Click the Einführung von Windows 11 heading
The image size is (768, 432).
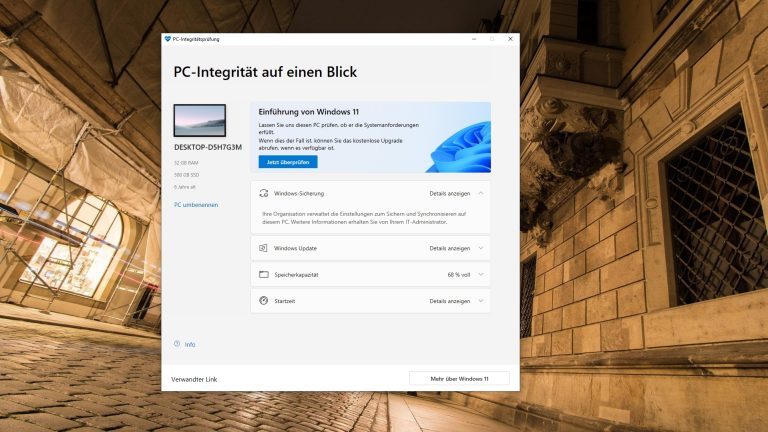point(309,112)
